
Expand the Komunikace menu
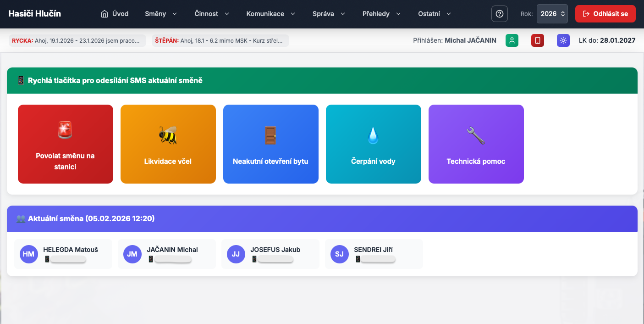click(x=271, y=14)
